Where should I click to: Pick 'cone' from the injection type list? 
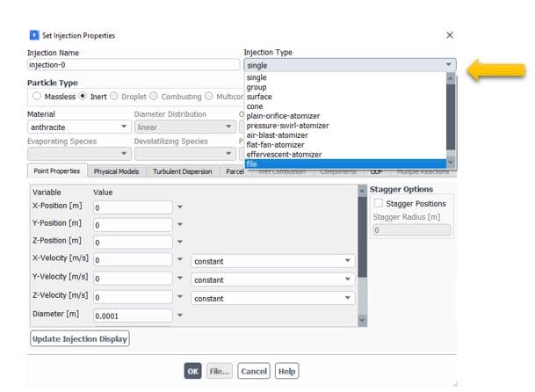pos(255,106)
